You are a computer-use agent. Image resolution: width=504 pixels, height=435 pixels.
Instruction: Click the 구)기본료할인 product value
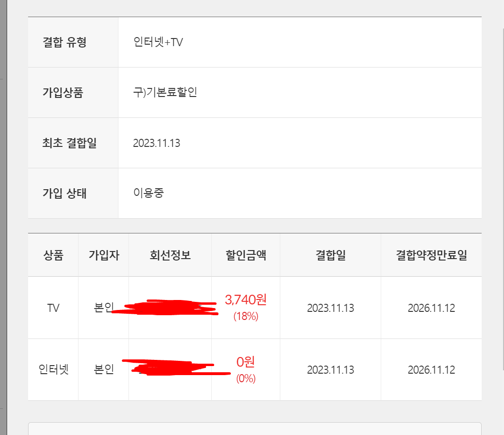point(165,92)
